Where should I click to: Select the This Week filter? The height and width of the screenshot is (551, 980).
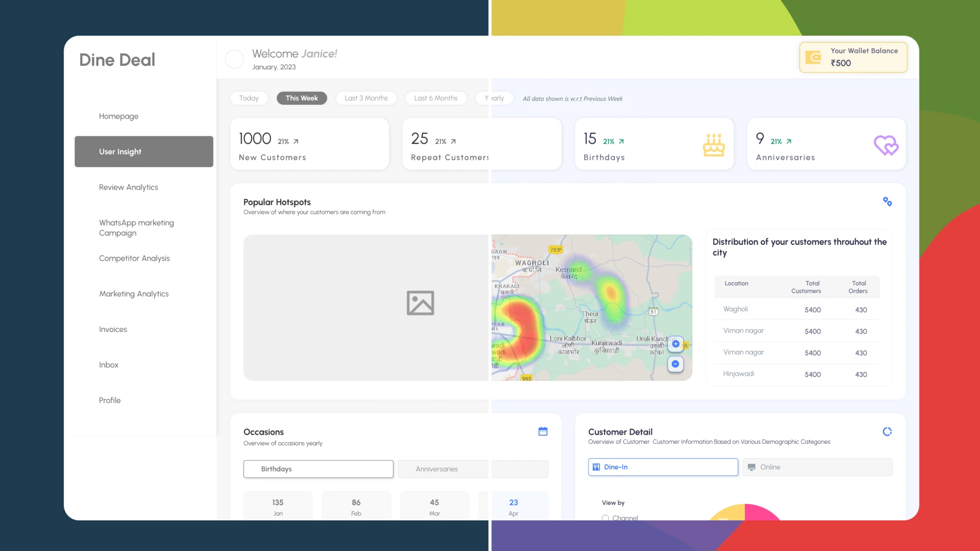pos(302,98)
